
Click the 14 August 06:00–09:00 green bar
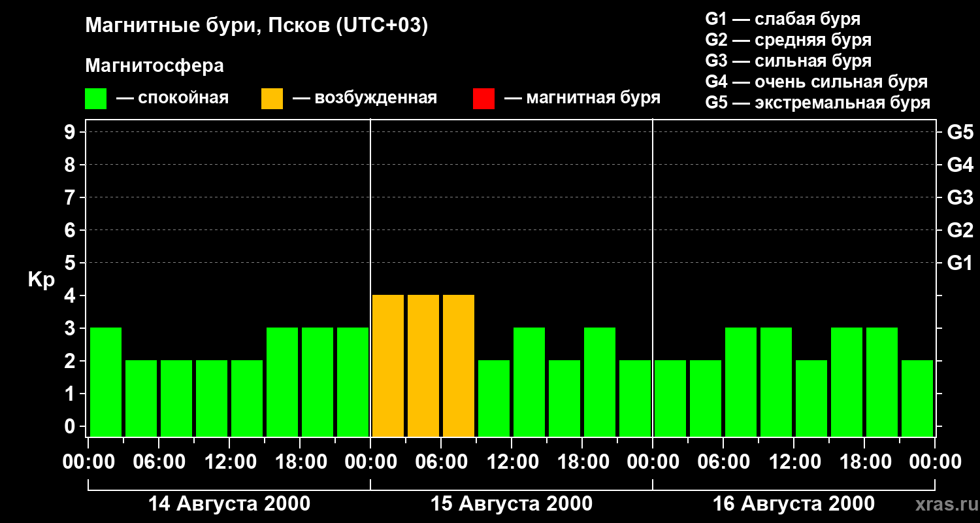click(176, 398)
